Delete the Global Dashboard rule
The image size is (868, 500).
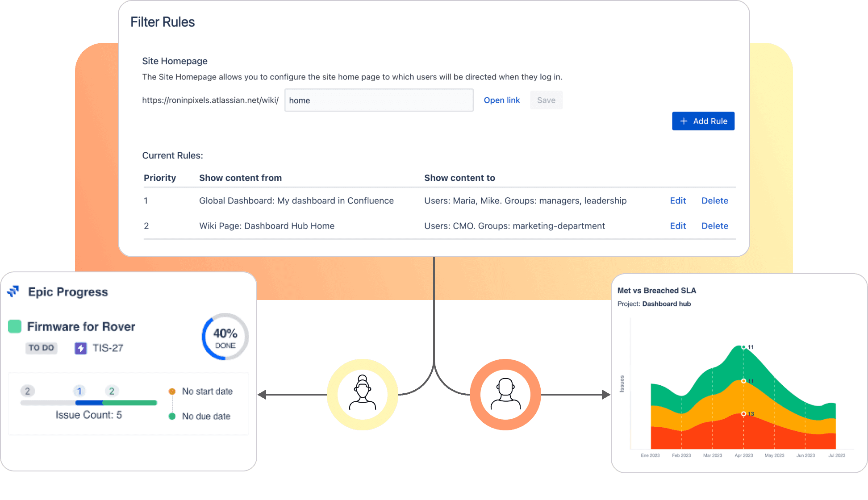[x=715, y=200]
